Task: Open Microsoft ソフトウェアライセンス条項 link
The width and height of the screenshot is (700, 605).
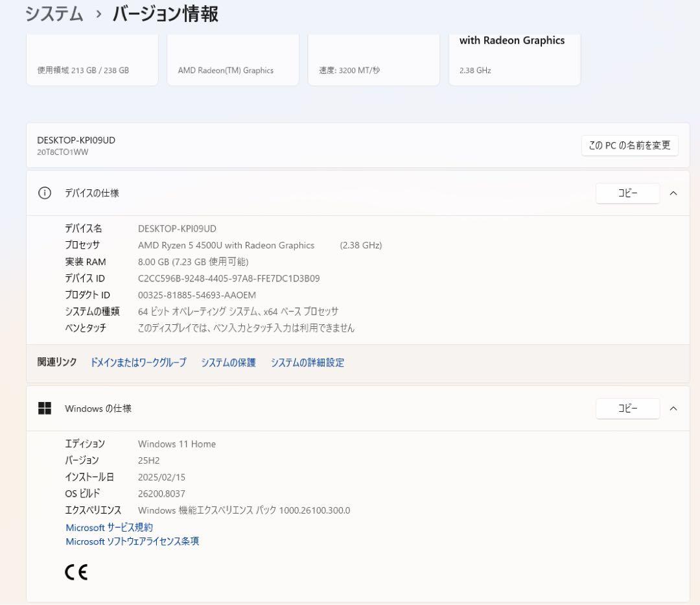Action: tap(132, 541)
